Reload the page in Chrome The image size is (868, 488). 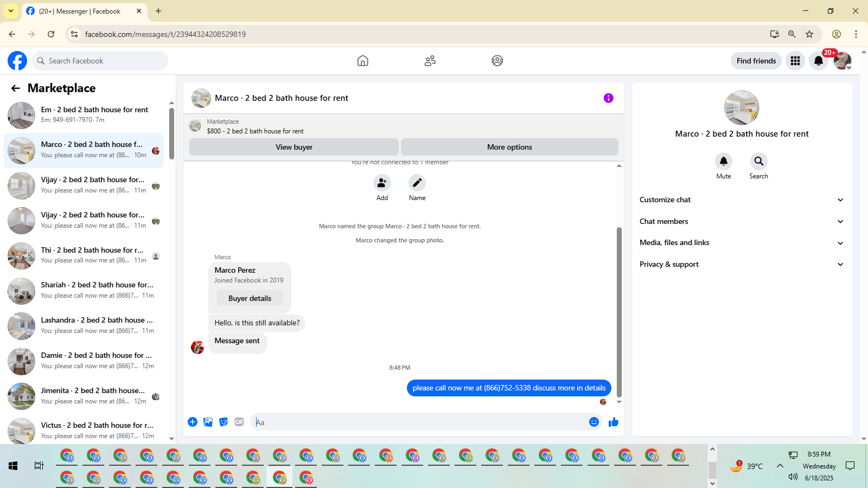point(51,34)
